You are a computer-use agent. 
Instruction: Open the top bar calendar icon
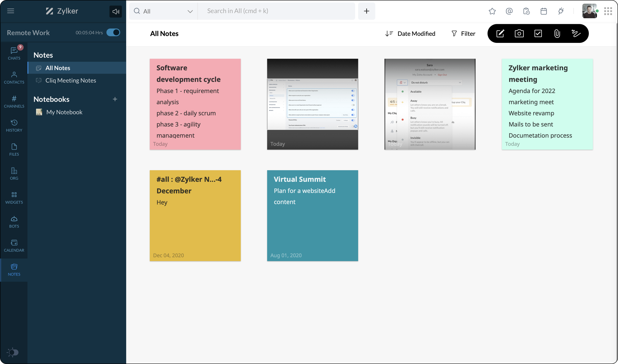[544, 11]
